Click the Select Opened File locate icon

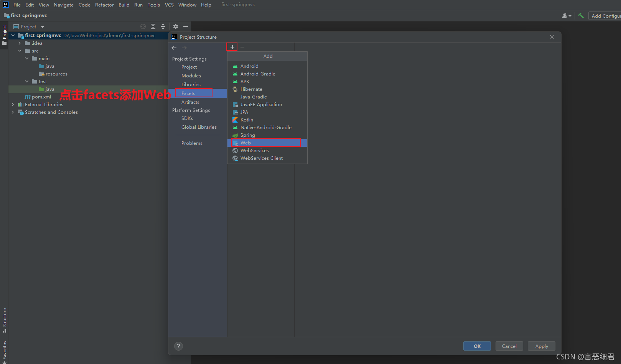click(x=143, y=26)
